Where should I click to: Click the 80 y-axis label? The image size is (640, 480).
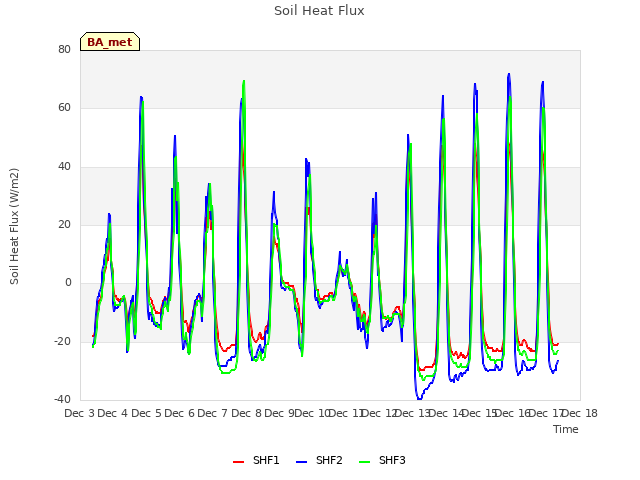click(64, 49)
